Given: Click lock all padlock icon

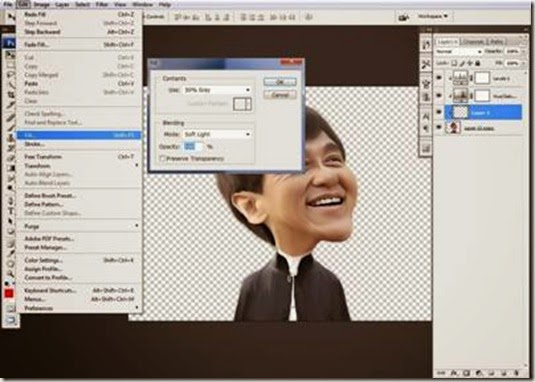Looking at the screenshot, I should pyautogui.click(x=478, y=63).
